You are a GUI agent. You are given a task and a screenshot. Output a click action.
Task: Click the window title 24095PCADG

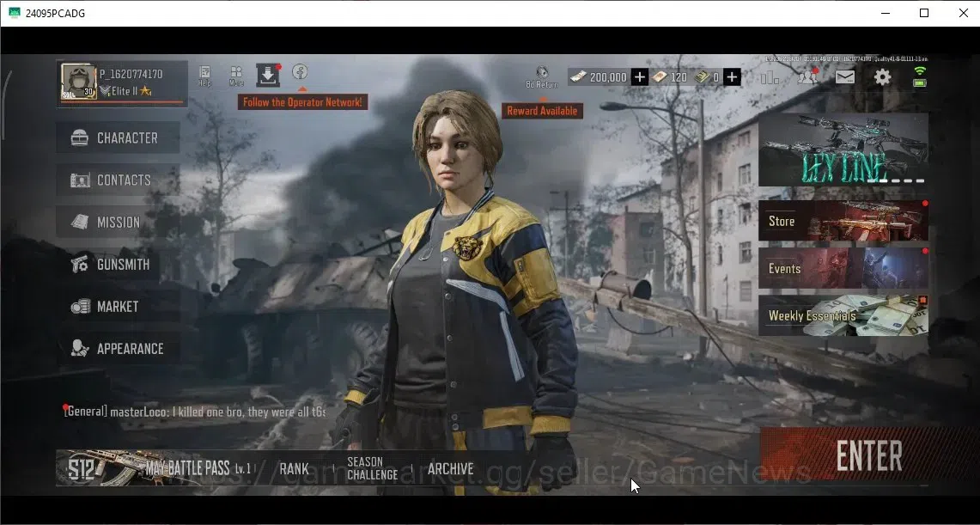click(x=55, y=13)
